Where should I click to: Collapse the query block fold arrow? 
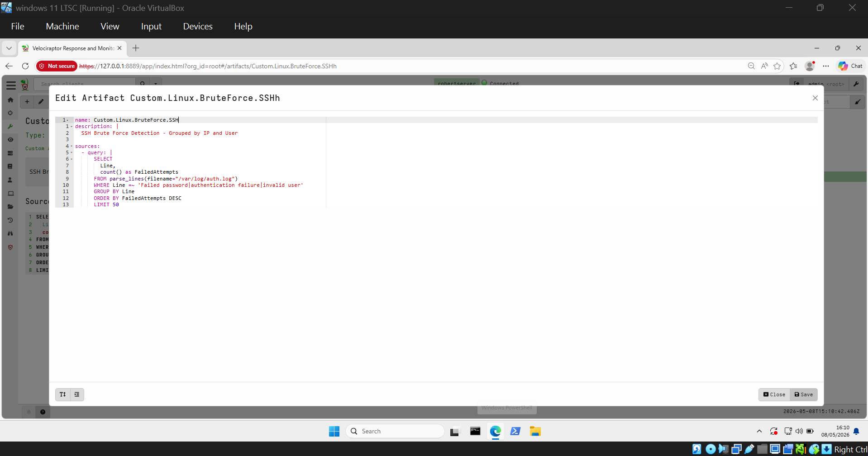72,152
